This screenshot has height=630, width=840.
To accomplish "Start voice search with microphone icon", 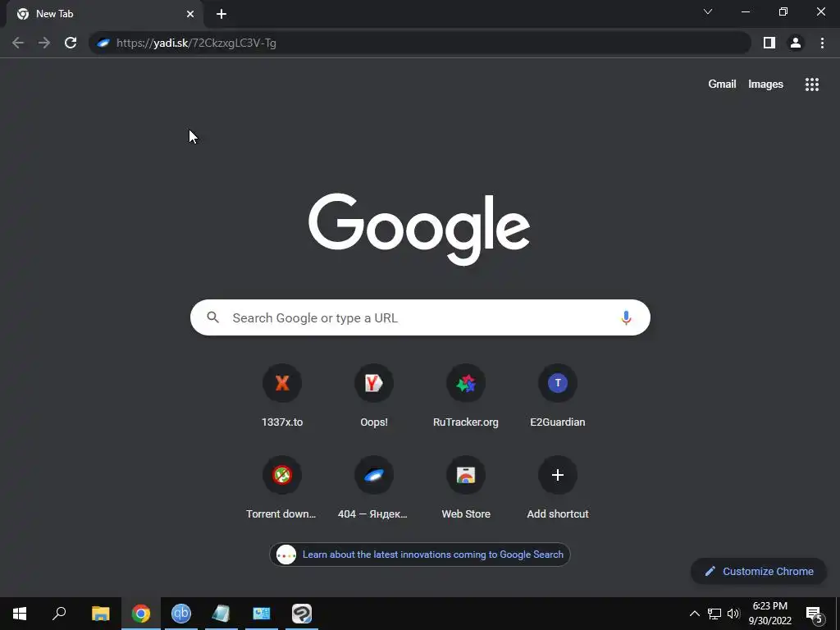I will point(626,317).
